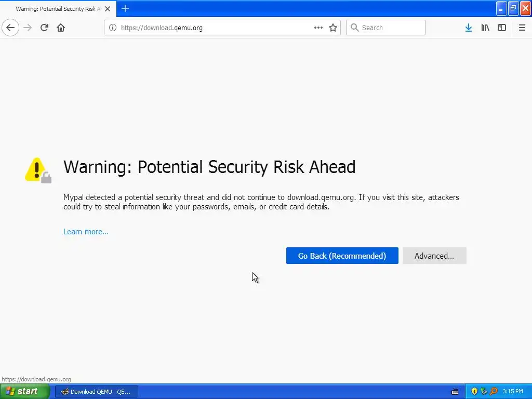532x399 pixels.
Task: Select the Warning: Potential Security Risk tab
Action: click(x=58, y=9)
